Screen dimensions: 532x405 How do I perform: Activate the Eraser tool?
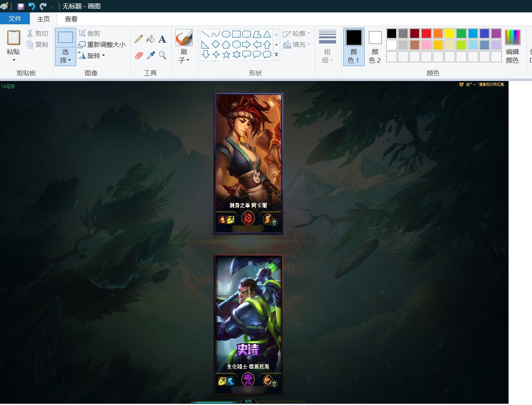click(138, 55)
